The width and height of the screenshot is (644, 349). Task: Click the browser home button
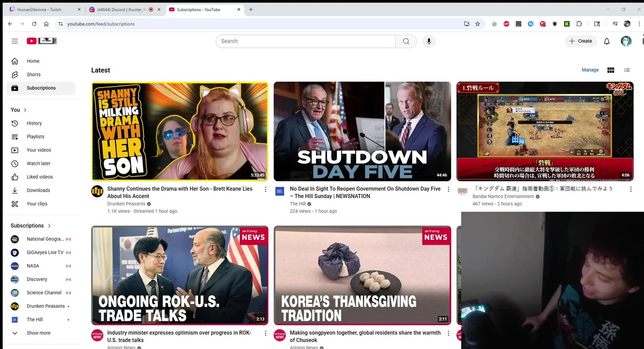click(46, 24)
